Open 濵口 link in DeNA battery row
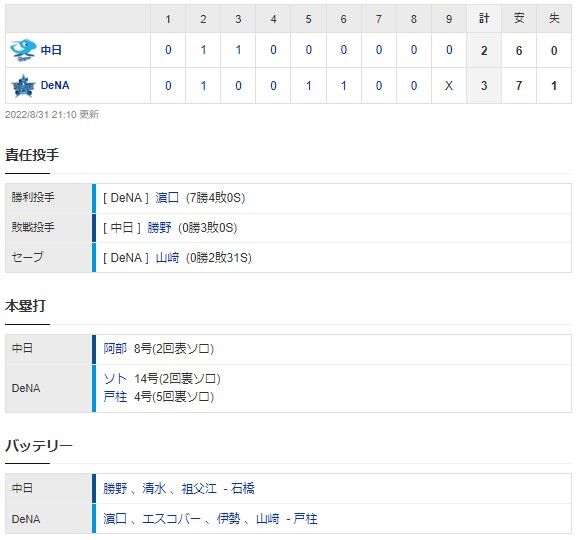The width and height of the screenshot is (578, 540). point(115,519)
